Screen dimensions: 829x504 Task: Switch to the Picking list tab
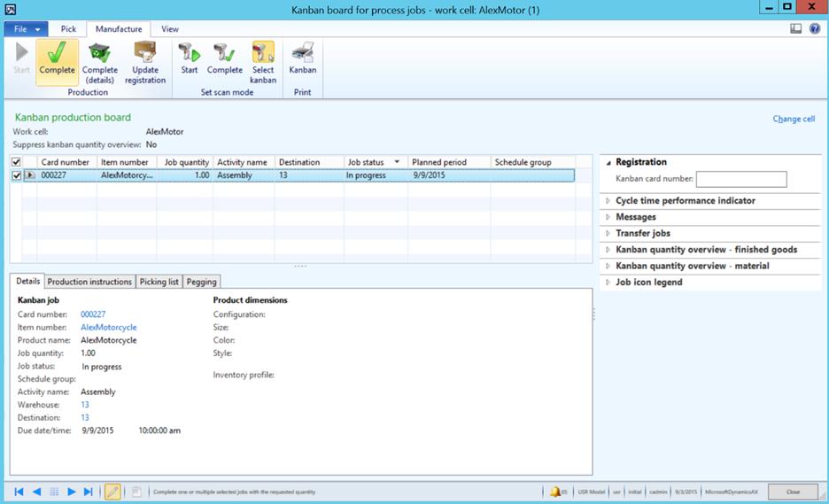[x=159, y=282]
